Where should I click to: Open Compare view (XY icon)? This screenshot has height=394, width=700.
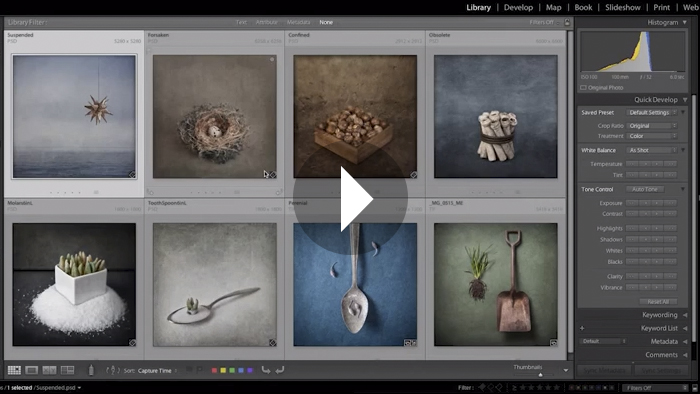50,370
